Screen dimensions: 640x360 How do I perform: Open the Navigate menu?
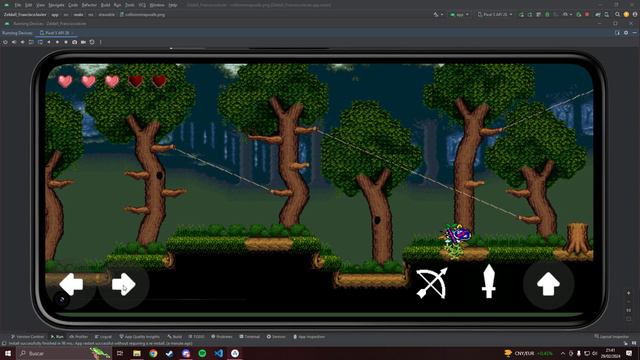click(x=56, y=5)
